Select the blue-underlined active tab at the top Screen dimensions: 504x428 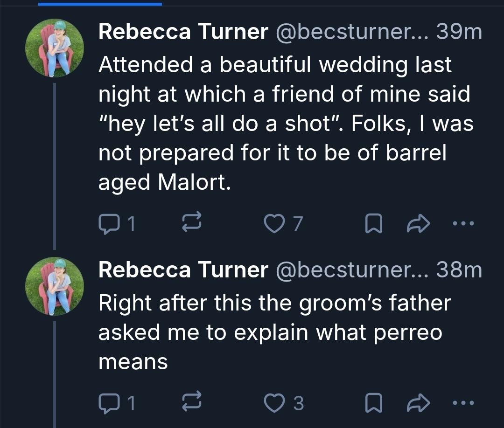point(100,4)
